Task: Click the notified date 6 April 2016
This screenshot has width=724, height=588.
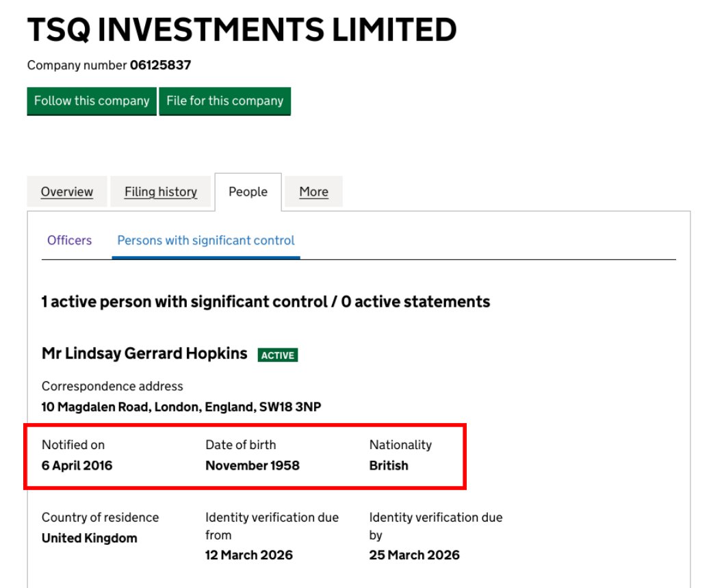Action: [77, 465]
